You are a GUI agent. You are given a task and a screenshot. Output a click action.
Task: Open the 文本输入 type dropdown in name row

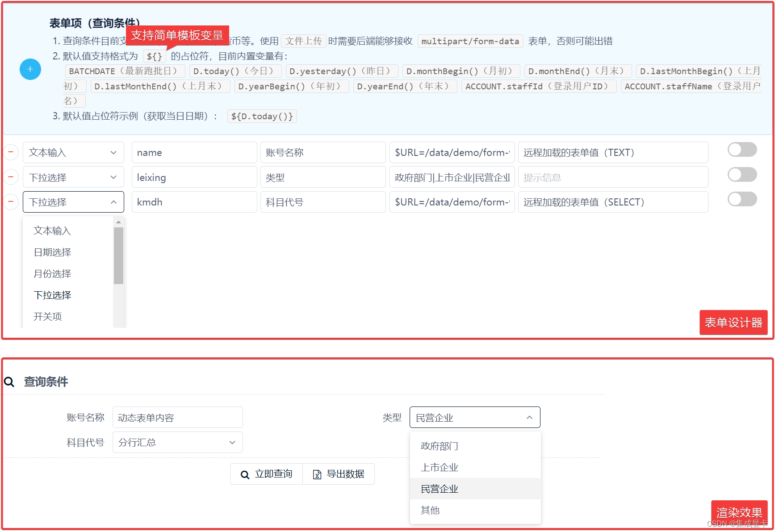[73, 152]
